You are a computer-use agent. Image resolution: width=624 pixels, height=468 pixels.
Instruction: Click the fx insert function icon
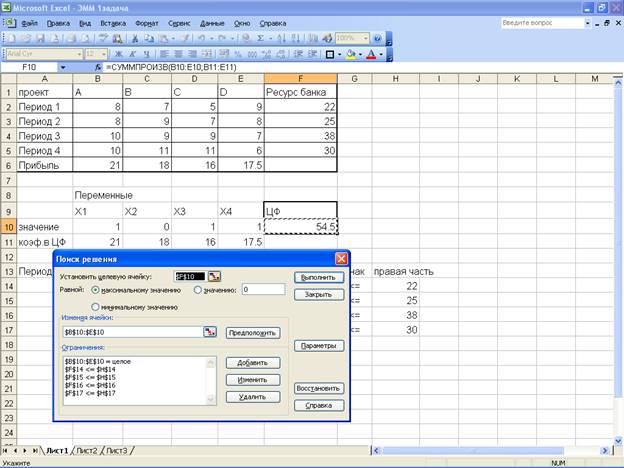coord(96,67)
